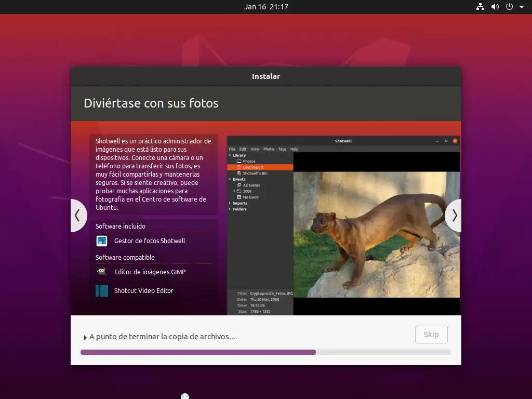Open View menu in Shotwell screenshot
This screenshot has height=399, width=532.
tap(255, 149)
